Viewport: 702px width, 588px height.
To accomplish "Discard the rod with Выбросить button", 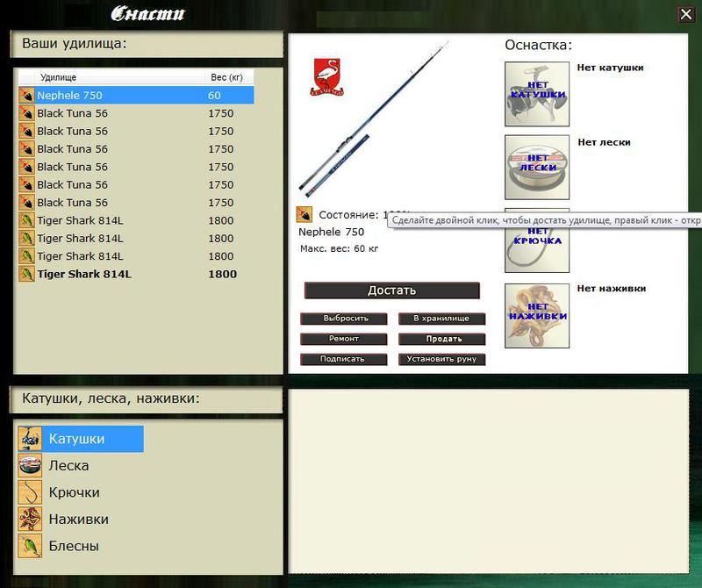I will click(343, 319).
